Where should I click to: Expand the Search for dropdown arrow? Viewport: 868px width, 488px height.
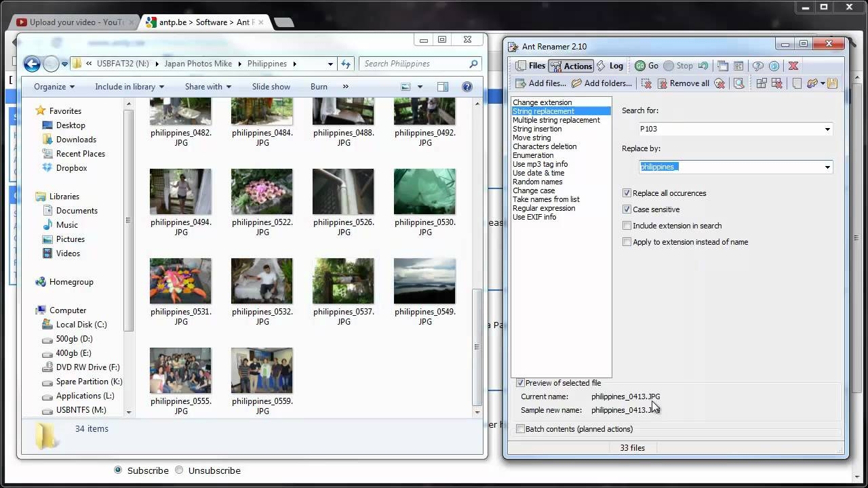(x=827, y=129)
